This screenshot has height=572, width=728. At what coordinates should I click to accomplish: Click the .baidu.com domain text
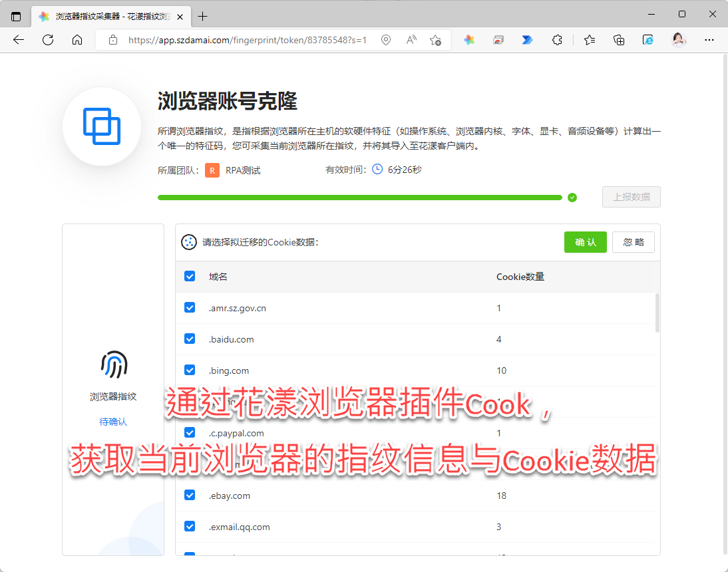(x=231, y=340)
